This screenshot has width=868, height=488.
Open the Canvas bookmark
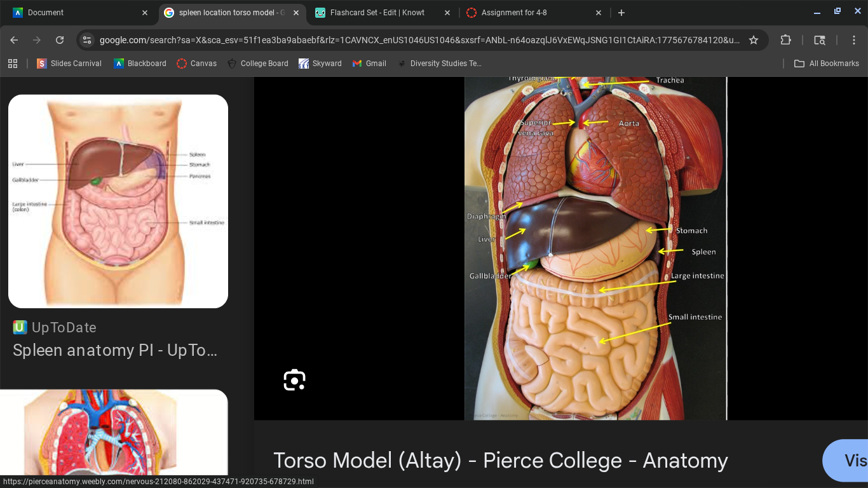[x=196, y=64]
